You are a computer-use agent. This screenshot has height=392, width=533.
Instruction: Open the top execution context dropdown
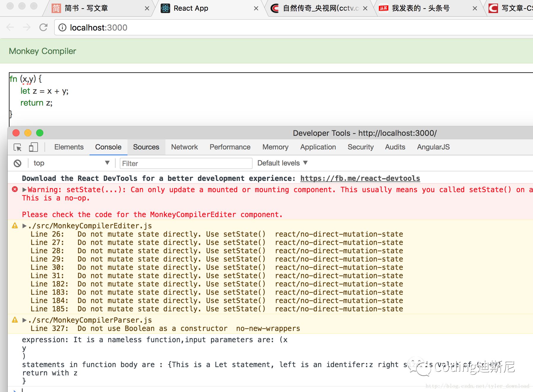(x=71, y=163)
